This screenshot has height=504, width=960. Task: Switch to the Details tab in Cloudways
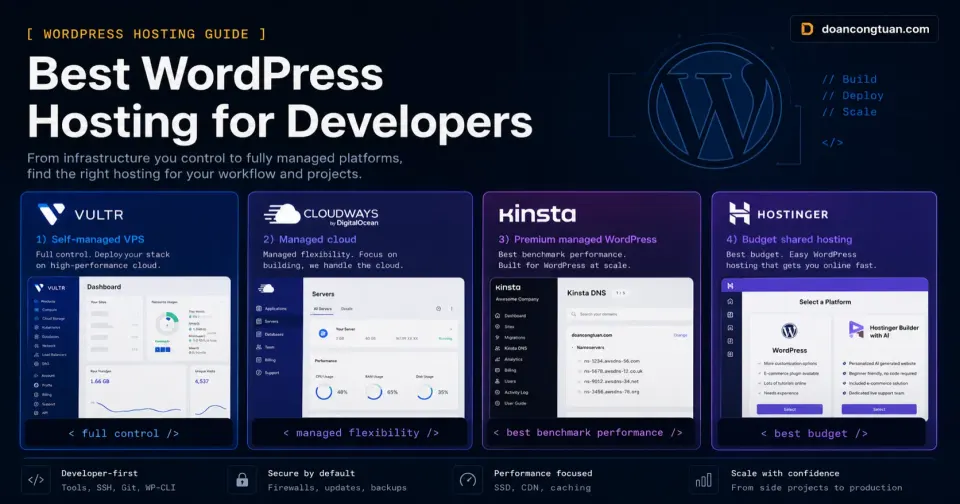[347, 309]
